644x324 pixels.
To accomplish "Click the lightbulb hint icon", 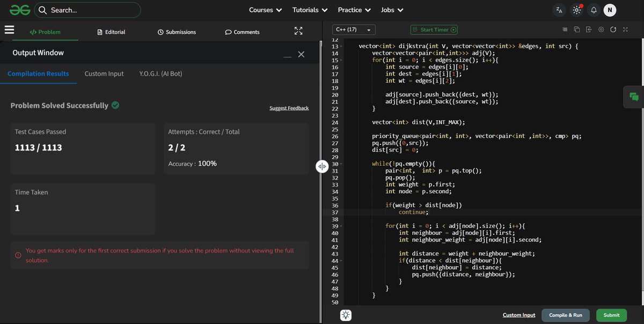I will pos(346,315).
